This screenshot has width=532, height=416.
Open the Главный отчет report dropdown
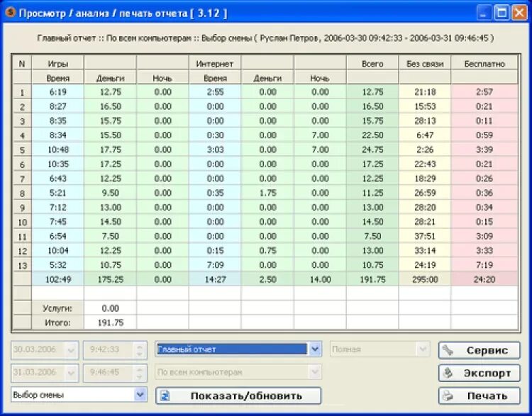pyautogui.click(x=315, y=349)
